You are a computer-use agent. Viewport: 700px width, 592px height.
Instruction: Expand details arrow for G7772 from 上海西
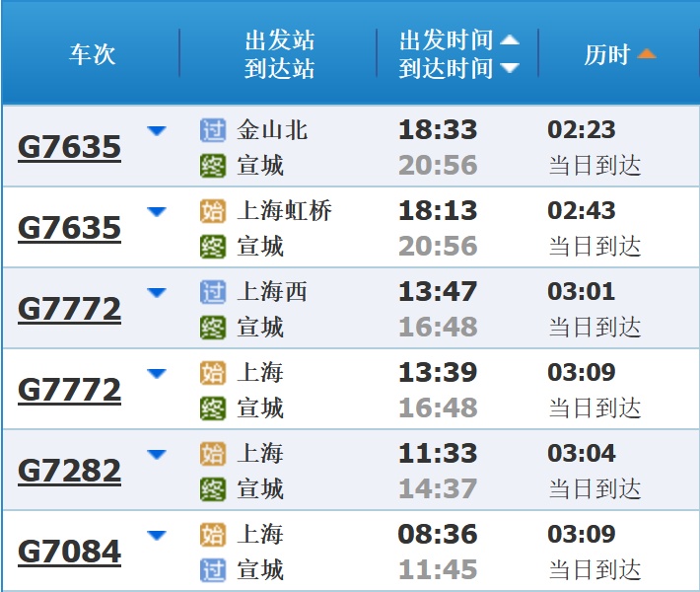click(x=156, y=292)
